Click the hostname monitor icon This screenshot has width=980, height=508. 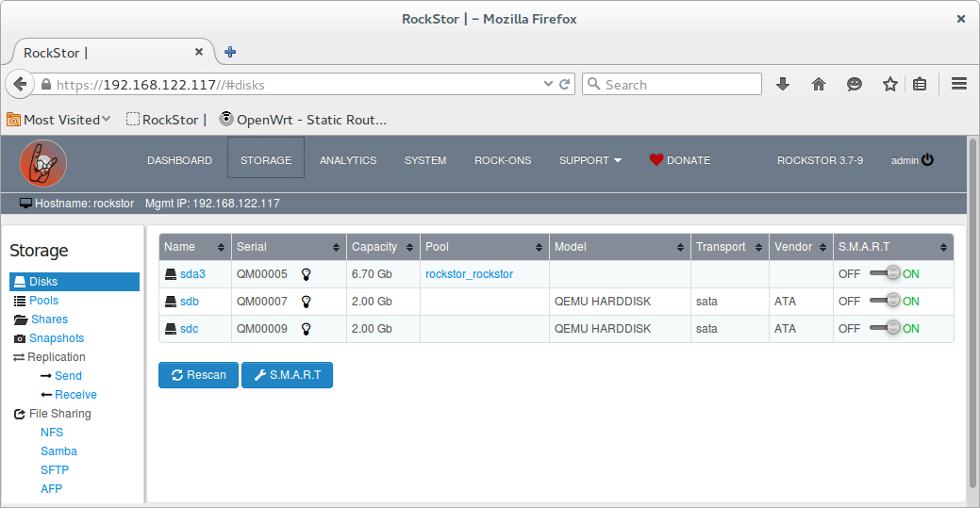(25, 203)
